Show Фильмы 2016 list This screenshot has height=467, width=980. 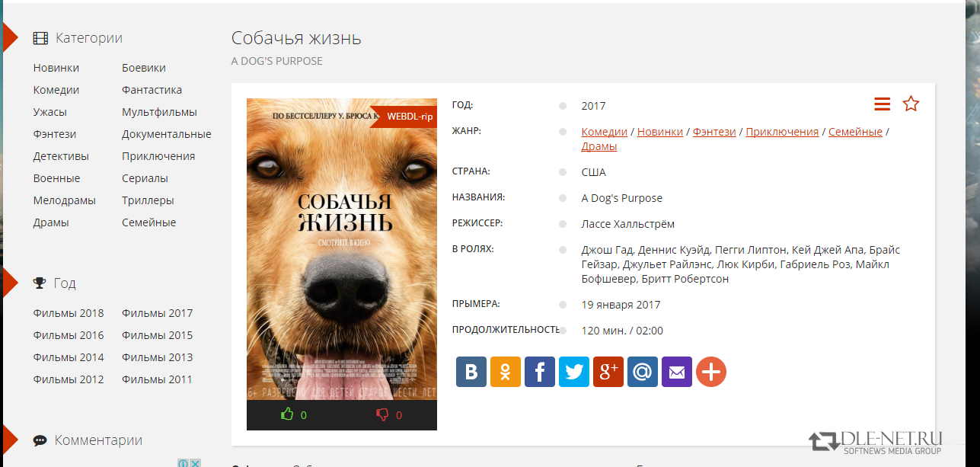[x=69, y=335]
